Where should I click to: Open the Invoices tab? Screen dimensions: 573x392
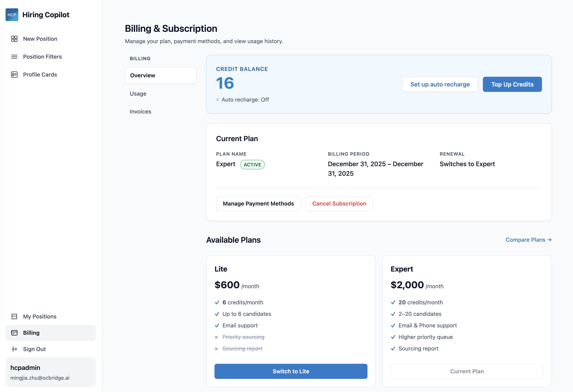tap(140, 111)
